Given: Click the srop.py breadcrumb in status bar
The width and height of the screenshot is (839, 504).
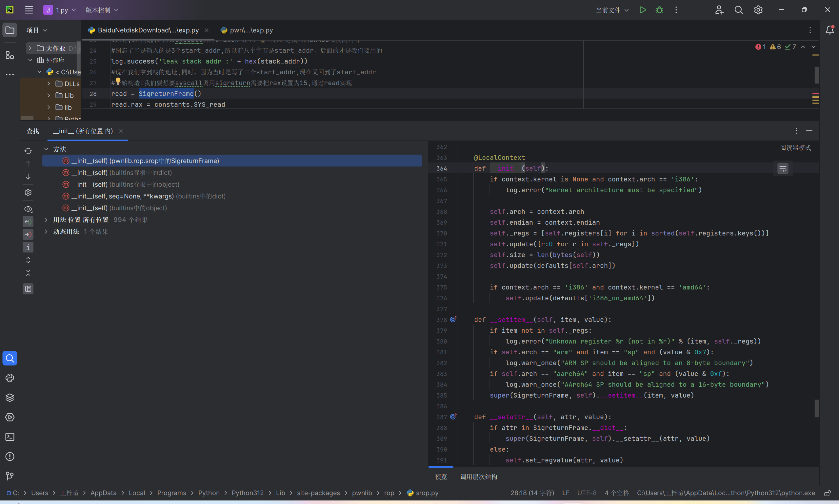Looking at the screenshot, I should click(x=427, y=493).
